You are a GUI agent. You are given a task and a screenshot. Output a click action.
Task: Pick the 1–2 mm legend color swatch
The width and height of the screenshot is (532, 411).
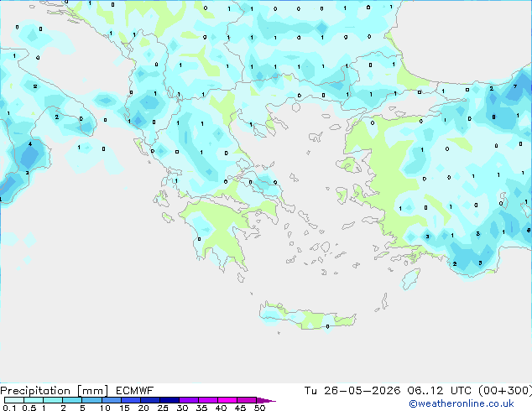[53, 400]
